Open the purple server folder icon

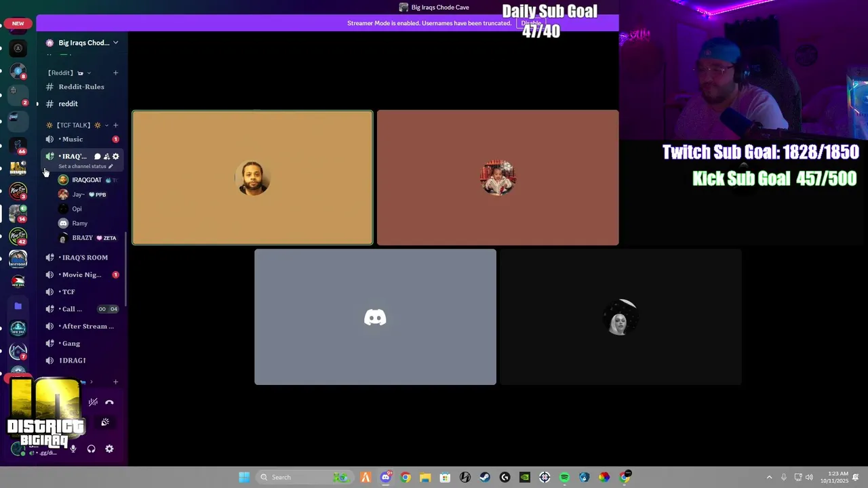tap(18, 306)
